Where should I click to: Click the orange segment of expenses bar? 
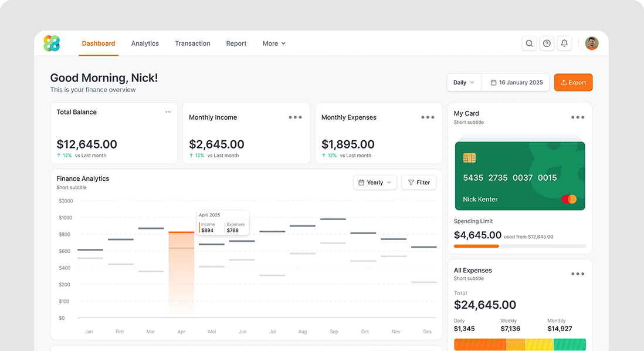click(480, 345)
